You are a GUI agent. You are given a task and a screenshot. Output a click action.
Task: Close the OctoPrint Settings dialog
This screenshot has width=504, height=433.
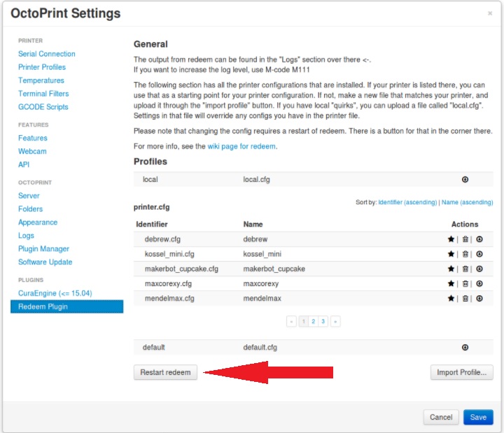(x=490, y=13)
